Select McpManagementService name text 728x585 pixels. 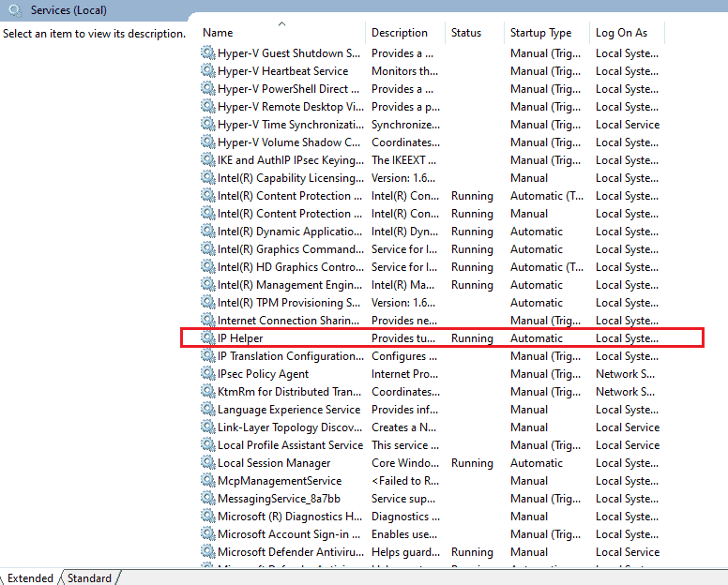click(x=280, y=481)
